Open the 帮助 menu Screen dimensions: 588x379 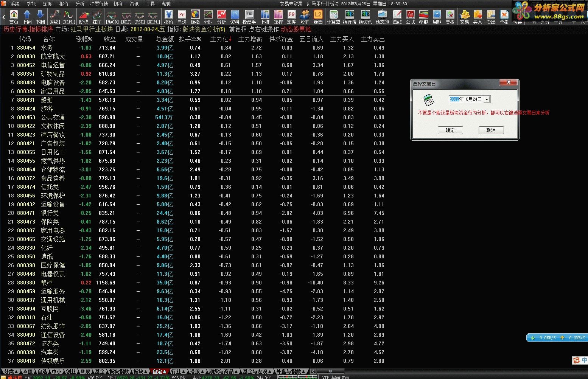coord(166,4)
